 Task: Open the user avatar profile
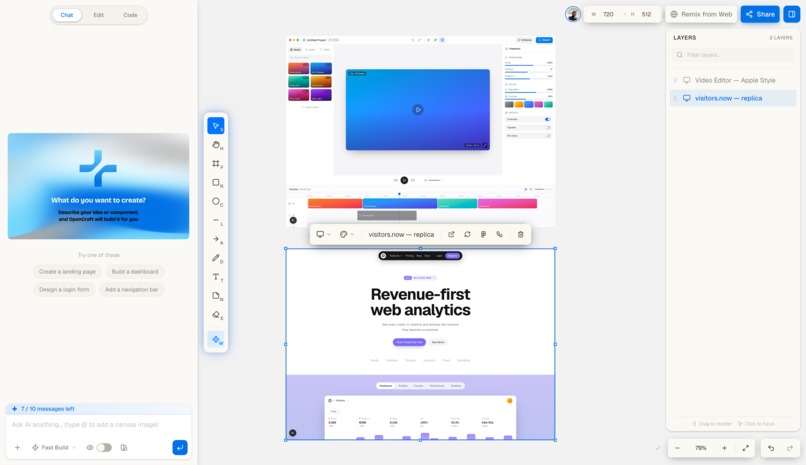tap(573, 14)
